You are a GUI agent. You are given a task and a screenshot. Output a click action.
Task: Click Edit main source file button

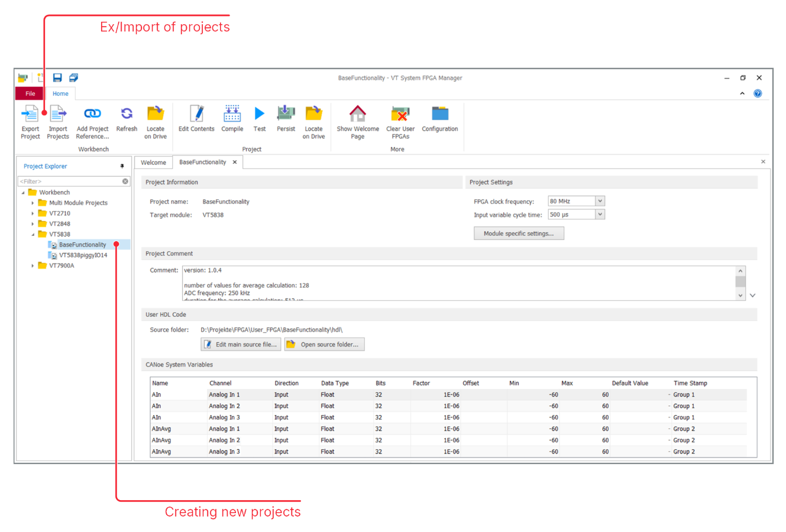tap(241, 345)
